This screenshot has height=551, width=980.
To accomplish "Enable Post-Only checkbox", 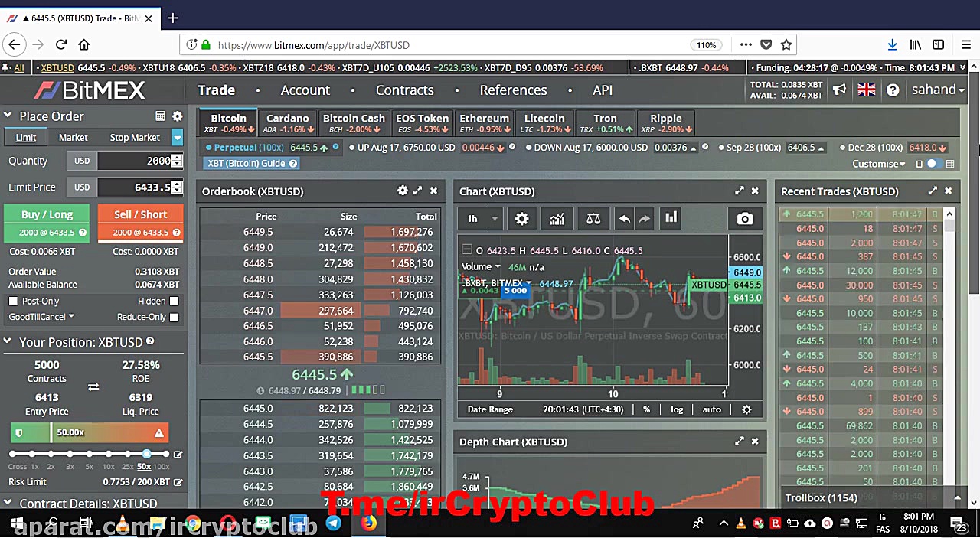I will [13, 301].
